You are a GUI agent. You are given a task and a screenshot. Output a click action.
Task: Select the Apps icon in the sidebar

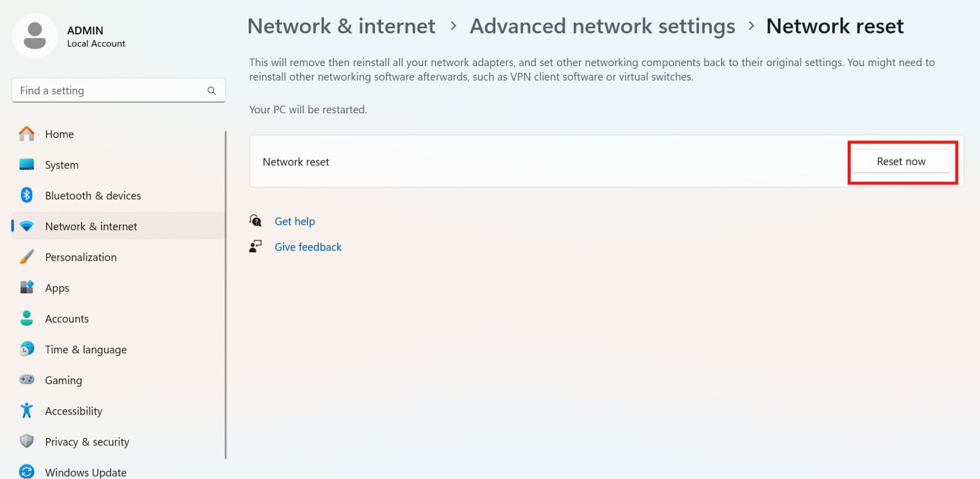point(26,287)
